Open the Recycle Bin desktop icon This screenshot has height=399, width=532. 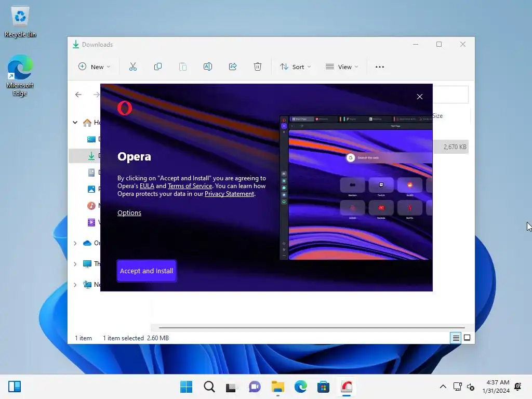click(x=20, y=22)
